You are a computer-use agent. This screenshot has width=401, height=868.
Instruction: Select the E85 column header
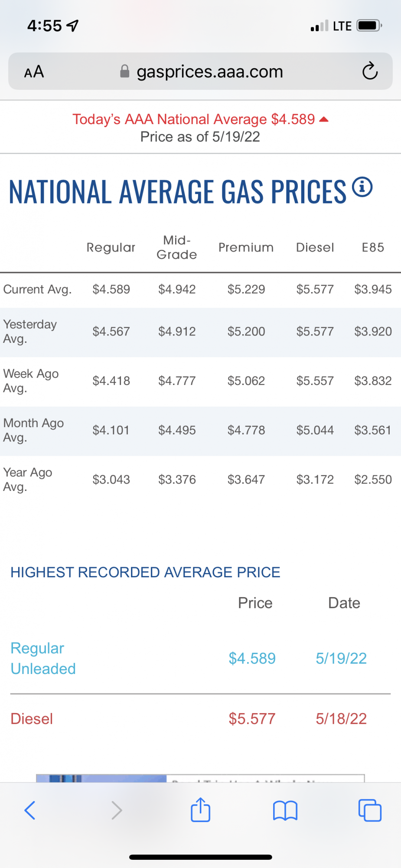click(373, 247)
